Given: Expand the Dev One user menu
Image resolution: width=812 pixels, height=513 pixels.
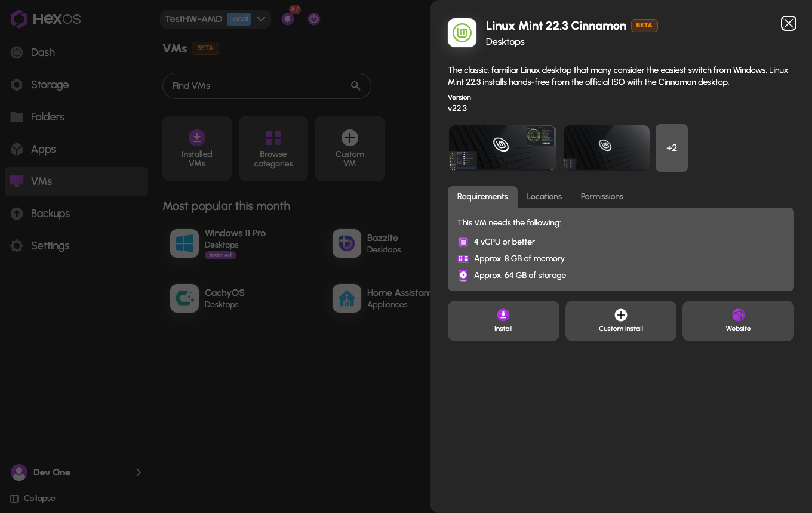Looking at the screenshot, I should coord(76,472).
